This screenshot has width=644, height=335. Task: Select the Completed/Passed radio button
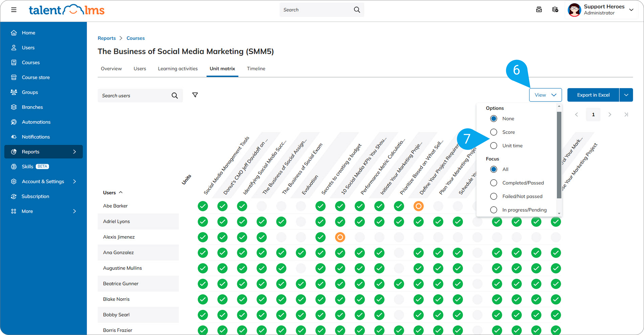[x=494, y=183]
